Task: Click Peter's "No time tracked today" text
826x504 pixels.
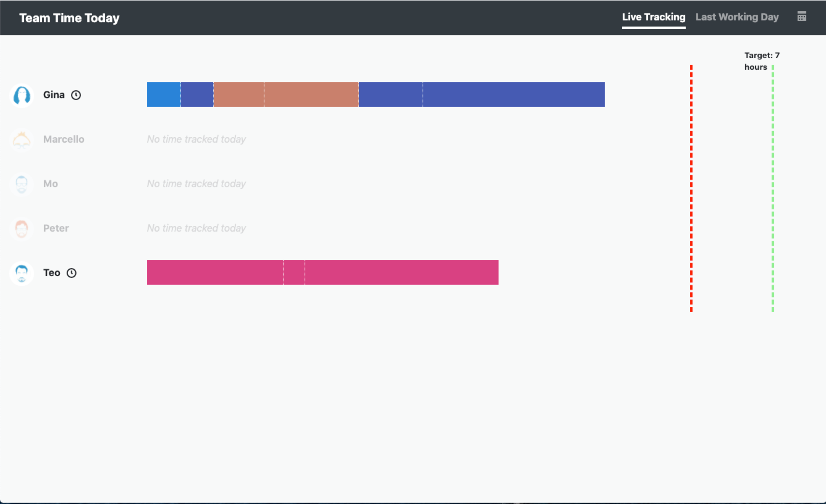Action: click(196, 229)
